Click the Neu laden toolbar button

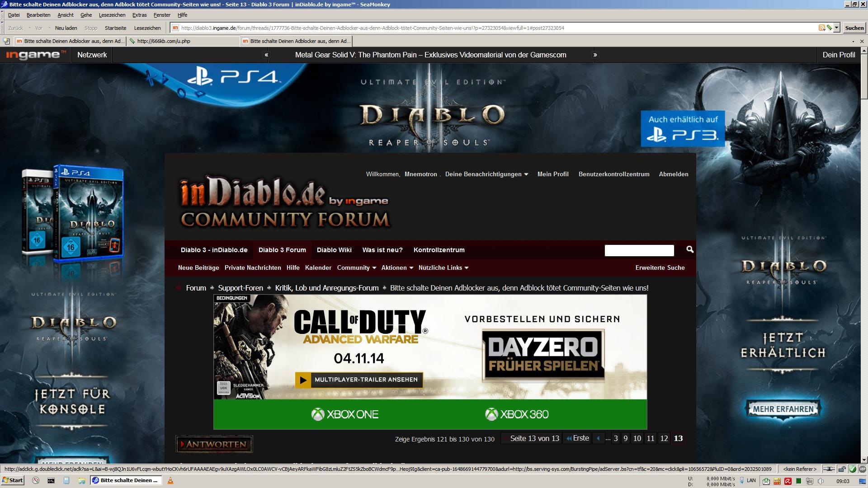[66, 28]
